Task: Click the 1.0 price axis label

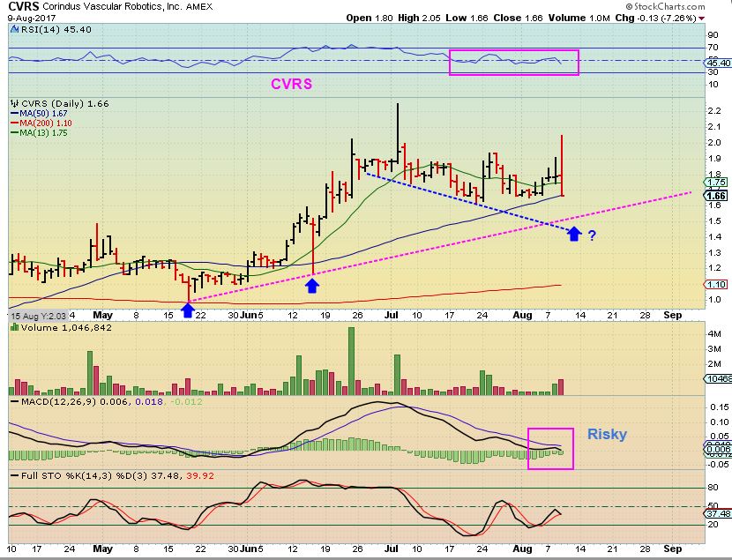Action: pos(714,300)
